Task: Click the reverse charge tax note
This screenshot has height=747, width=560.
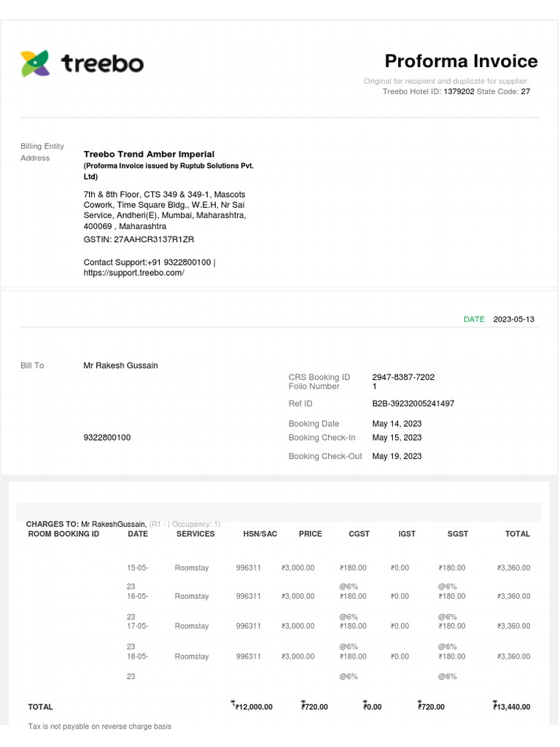Action: click(x=100, y=727)
